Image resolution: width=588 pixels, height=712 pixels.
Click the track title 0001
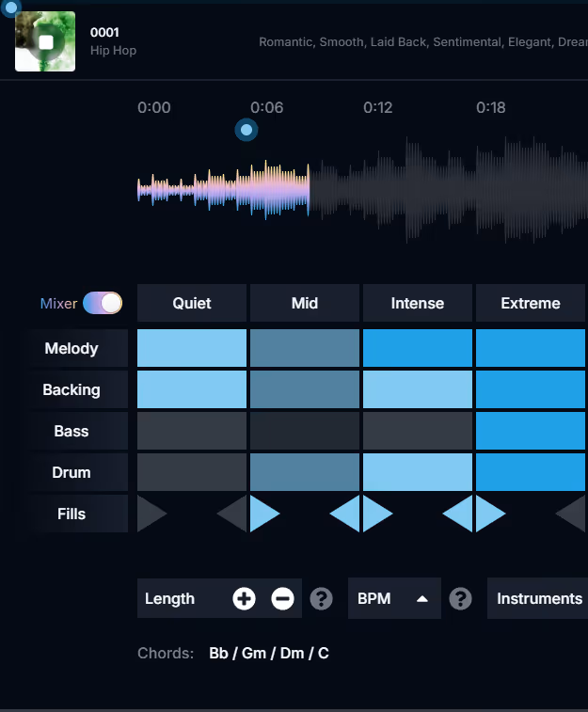pyautogui.click(x=104, y=32)
